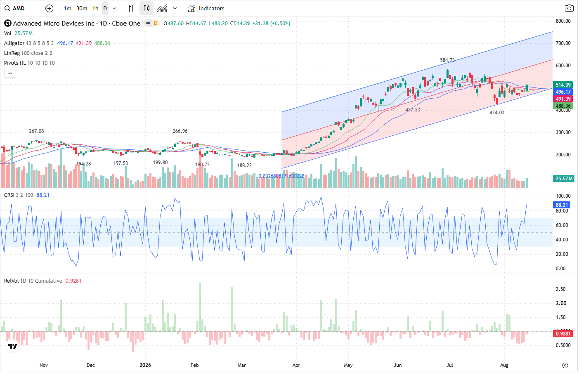The width and height of the screenshot is (586, 392).
Task: Click the '300.00' level on the price axis
Action: tap(563, 132)
